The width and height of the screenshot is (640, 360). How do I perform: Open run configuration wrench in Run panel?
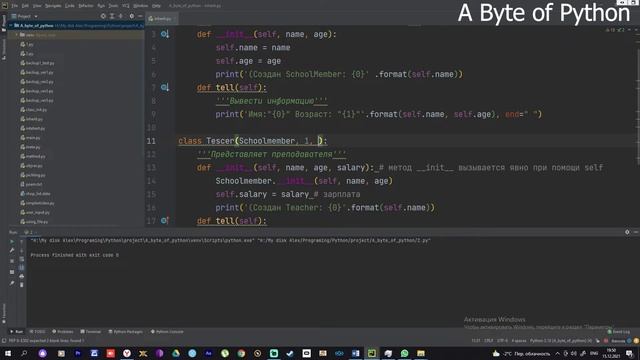click(x=12, y=250)
